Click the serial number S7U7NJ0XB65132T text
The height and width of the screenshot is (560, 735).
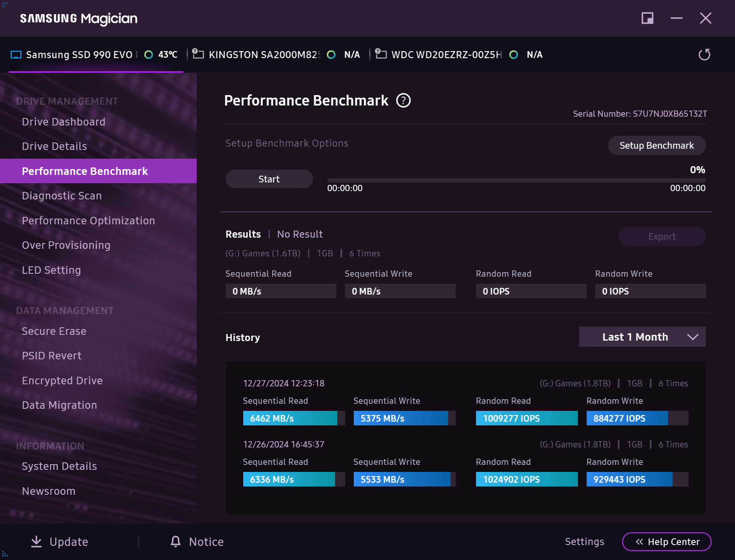tap(670, 114)
